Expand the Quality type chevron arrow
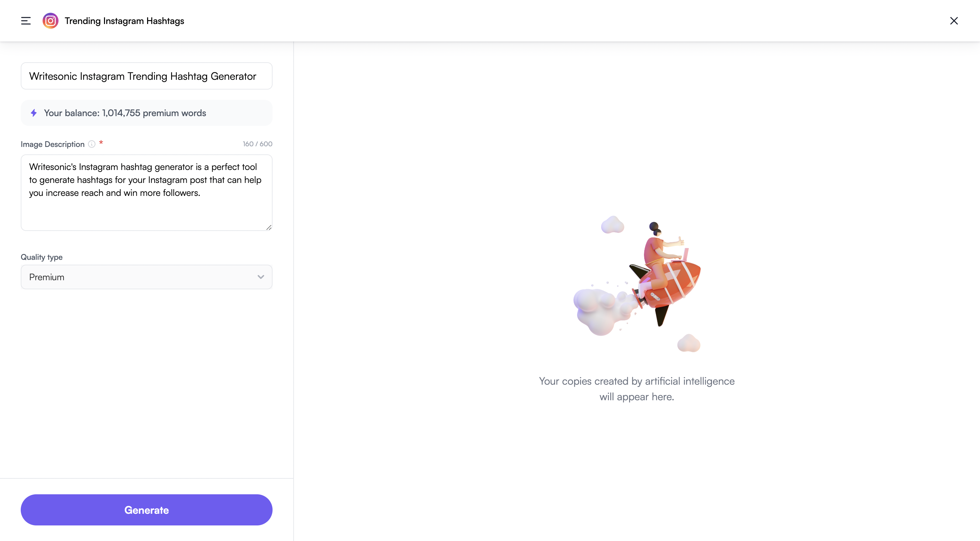The image size is (980, 541). click(x=261, y=277)
